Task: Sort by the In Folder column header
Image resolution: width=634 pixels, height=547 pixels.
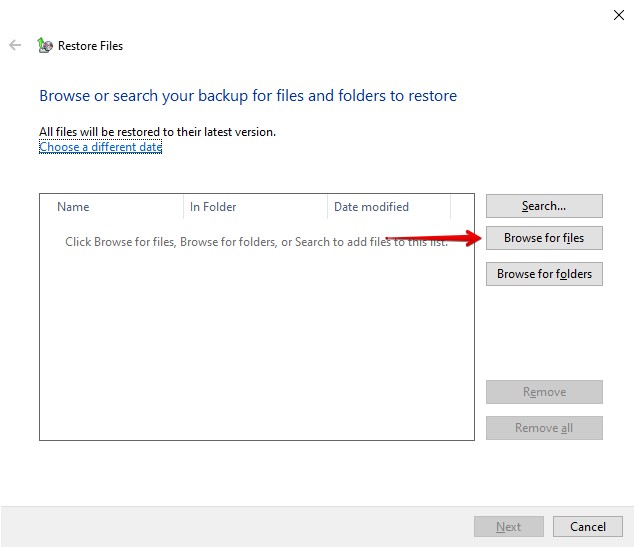Action: click(254, 207)
